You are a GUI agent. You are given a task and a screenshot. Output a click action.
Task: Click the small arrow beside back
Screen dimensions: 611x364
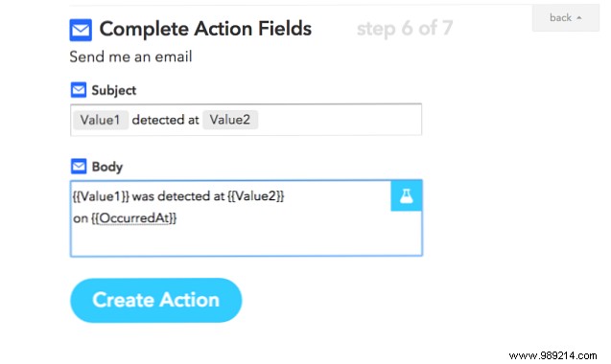coord(579,18)
